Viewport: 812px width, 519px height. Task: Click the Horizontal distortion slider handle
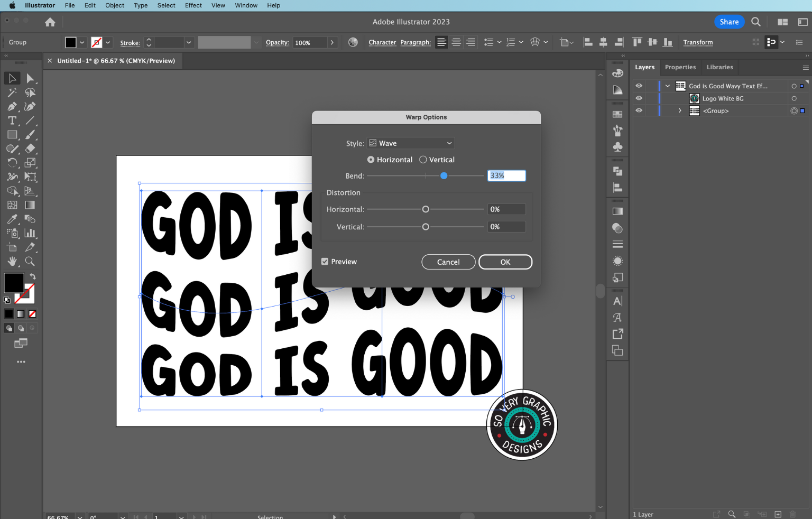pyautogui.click(x=426, y=209)
